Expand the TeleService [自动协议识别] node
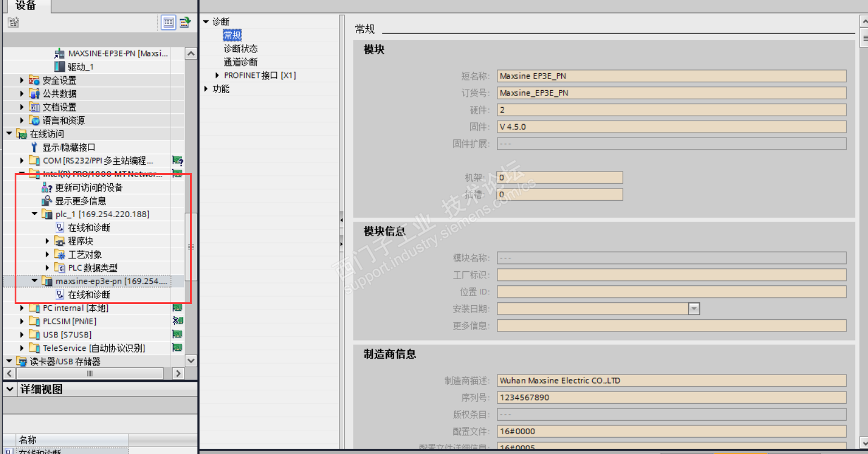The image size is (868, 454). 22,349
